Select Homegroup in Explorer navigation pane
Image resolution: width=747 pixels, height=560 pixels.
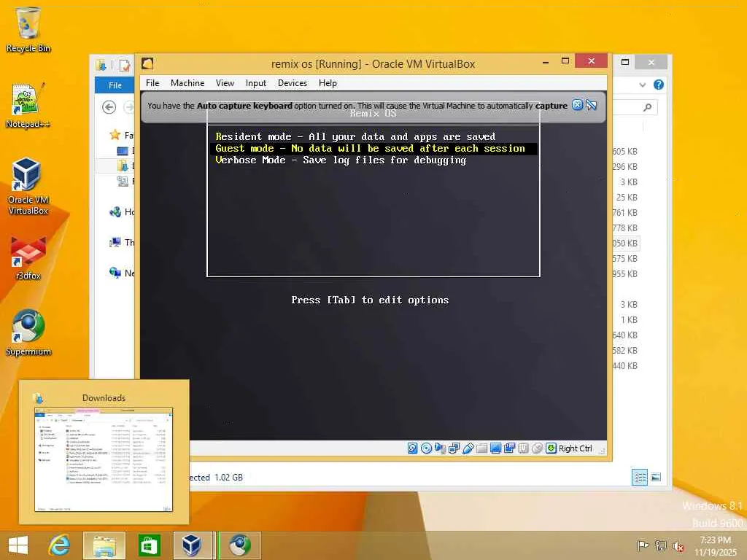122,212
